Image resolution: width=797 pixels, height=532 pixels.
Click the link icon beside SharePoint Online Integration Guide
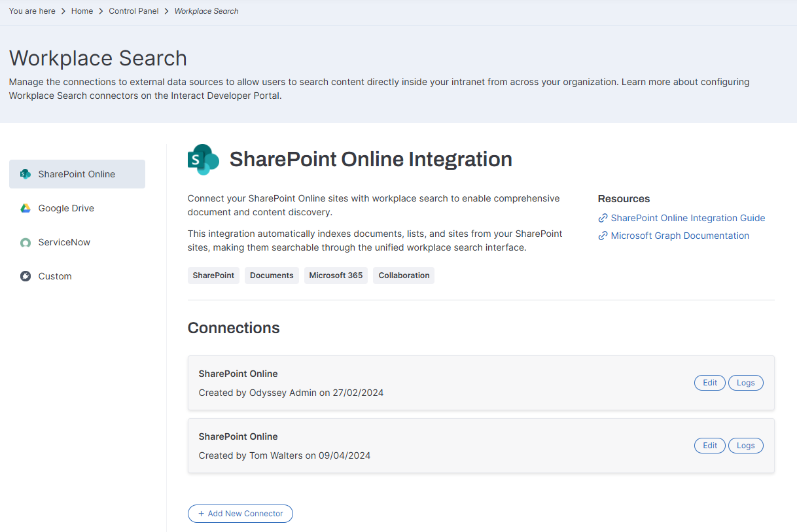click(x=603, y=218)
